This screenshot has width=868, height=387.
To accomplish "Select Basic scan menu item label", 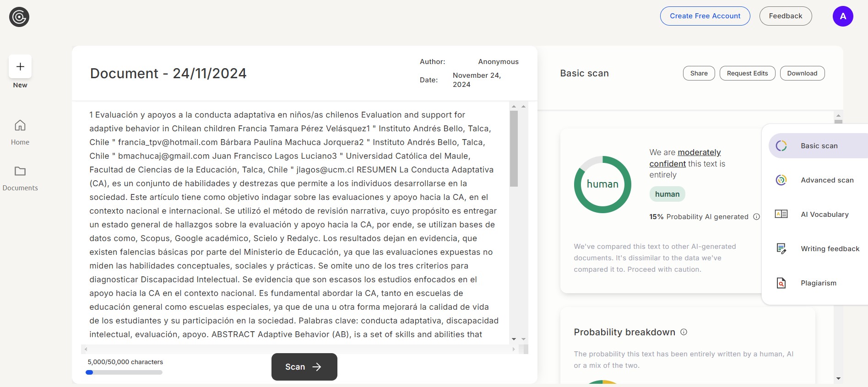I will [819, 146].
